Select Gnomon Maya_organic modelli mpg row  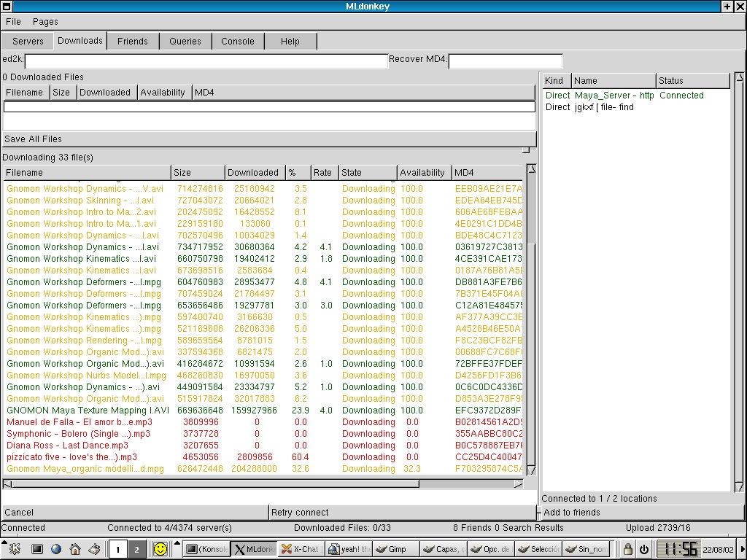[264, 469]
